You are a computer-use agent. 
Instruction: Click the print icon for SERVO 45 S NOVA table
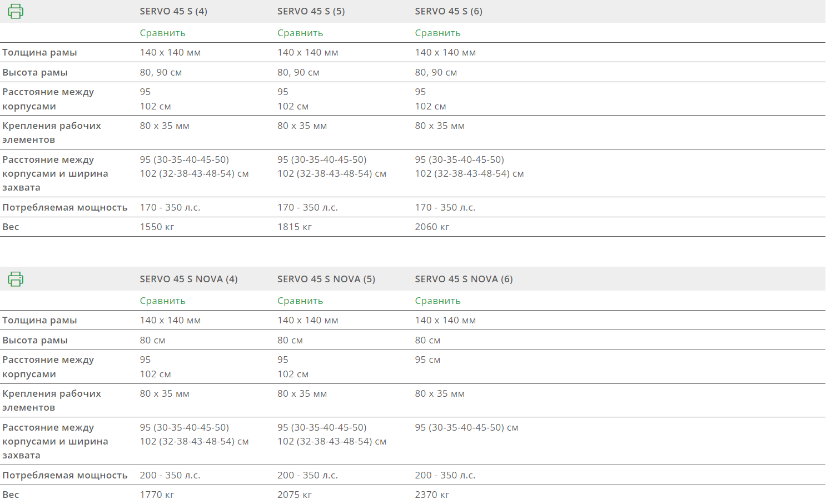(x=16, y=279)
